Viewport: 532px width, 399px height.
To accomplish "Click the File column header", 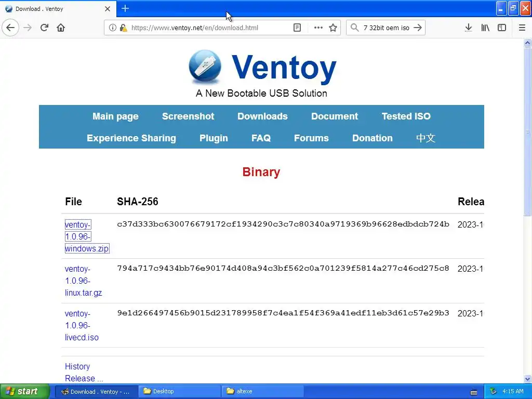I will click(73, 202).
